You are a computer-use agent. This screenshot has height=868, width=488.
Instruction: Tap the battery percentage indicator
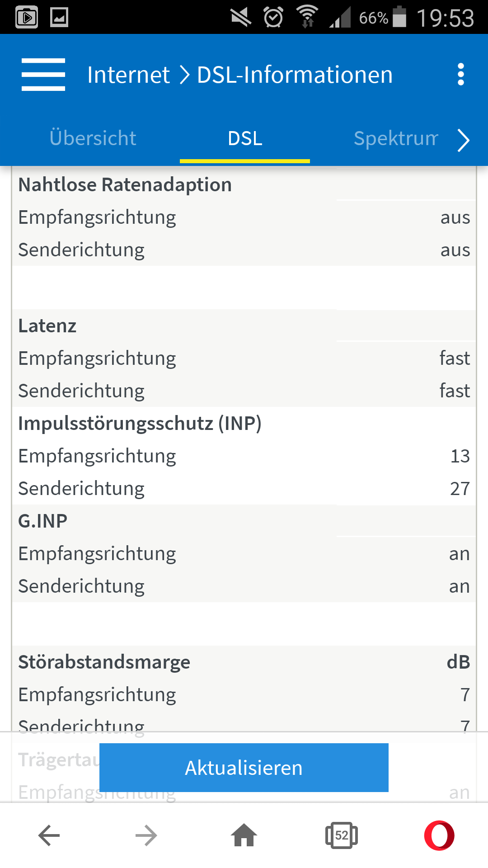tap(373, 18)
